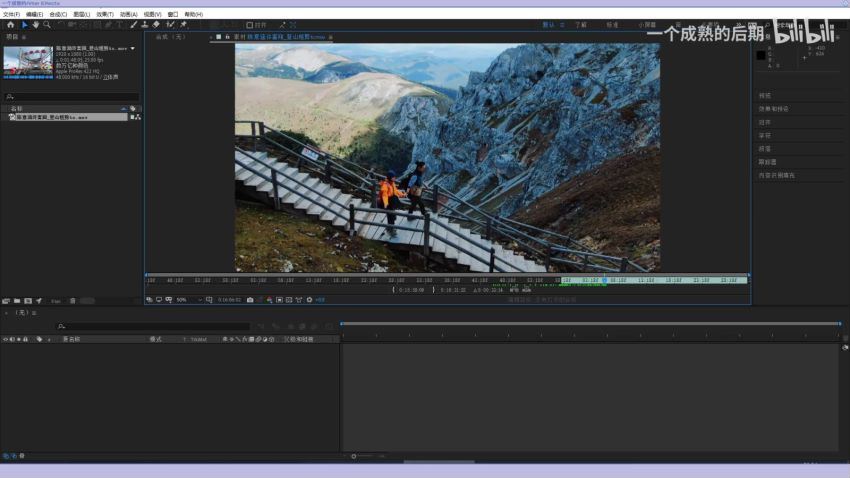The height and width of the screenshot is (478, 850).
Task: Switch to the 了解 workspace
Action: click(581, 25)
